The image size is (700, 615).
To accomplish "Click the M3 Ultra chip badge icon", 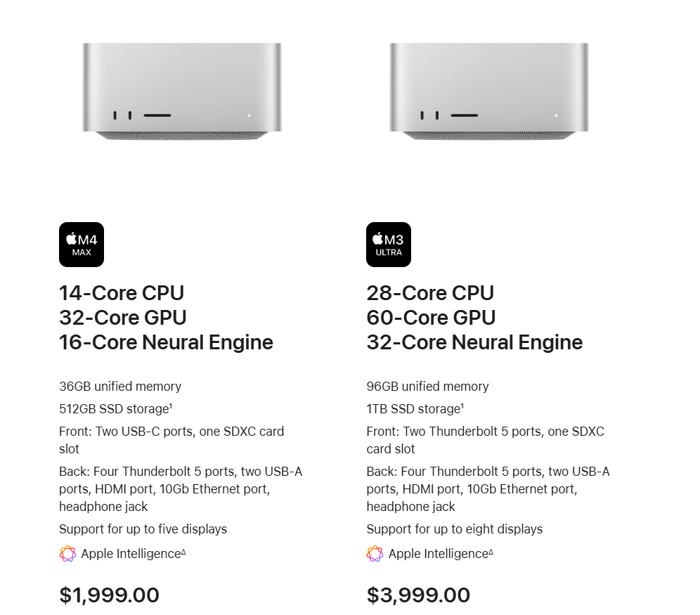I will point(389,245).
